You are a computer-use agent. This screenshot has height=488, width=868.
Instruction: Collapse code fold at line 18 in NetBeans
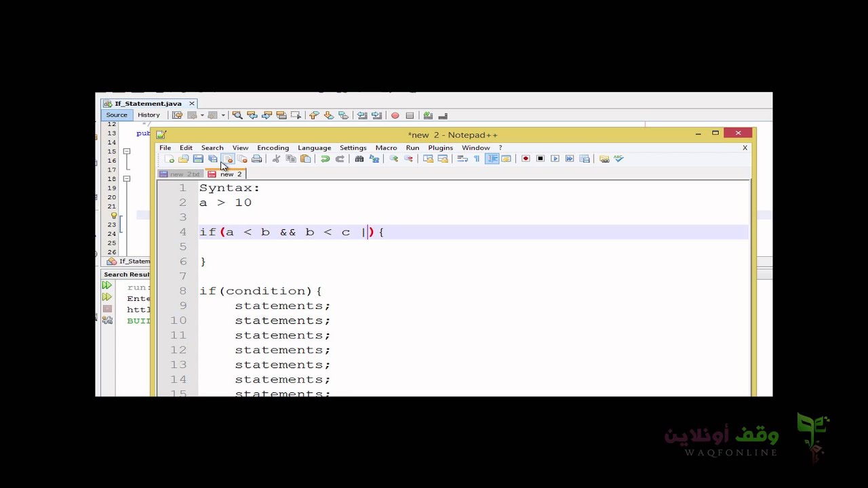127,179
